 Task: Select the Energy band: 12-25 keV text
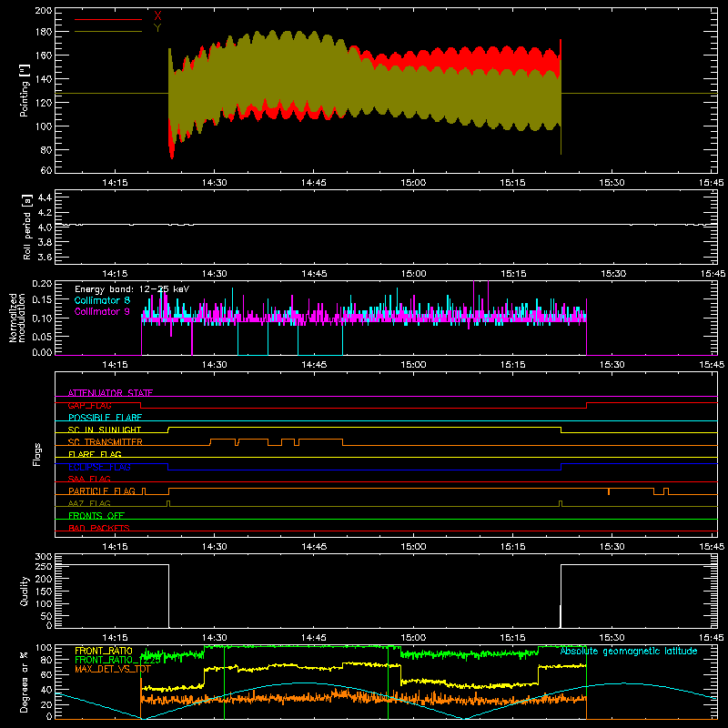[x=132, y=289]
